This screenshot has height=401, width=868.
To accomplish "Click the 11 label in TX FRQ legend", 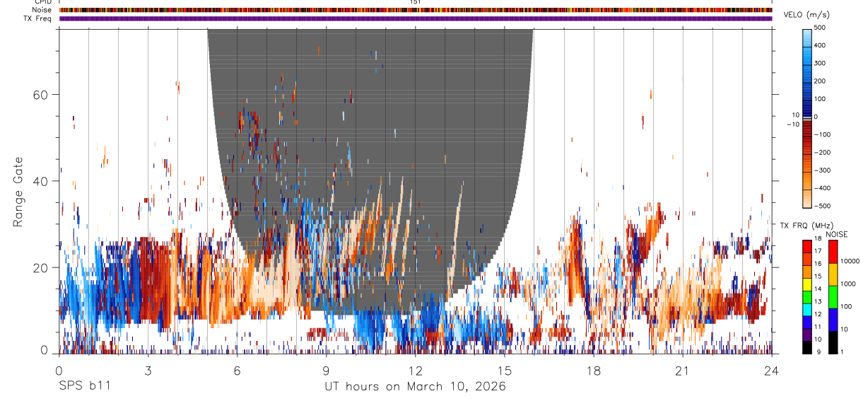I will point(818,327).
